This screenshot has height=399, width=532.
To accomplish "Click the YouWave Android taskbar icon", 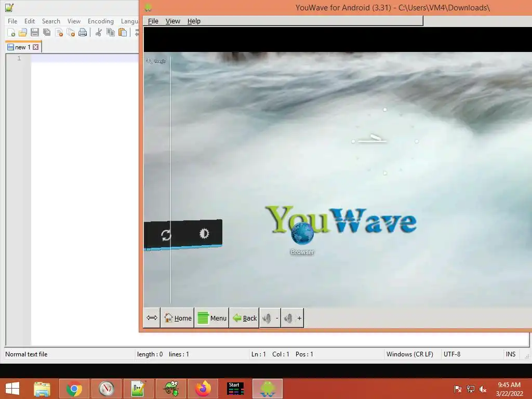I will point(268,389).
